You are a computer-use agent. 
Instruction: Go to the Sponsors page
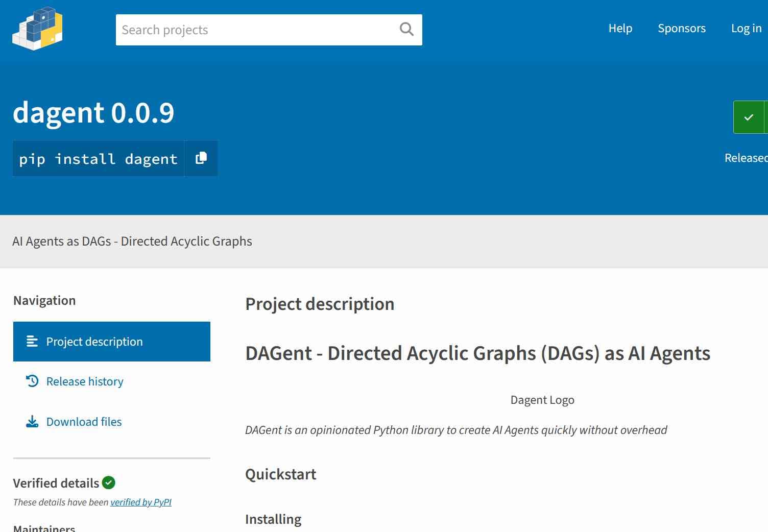(682, 29)
